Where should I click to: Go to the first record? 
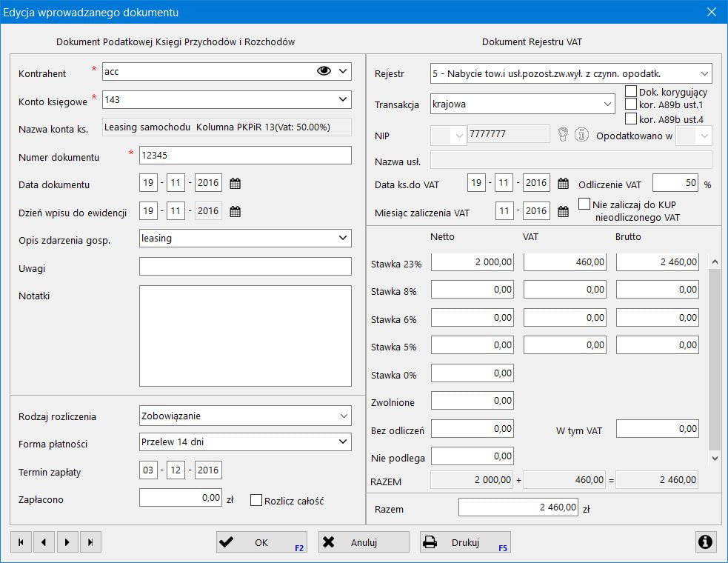click(21, 542)
